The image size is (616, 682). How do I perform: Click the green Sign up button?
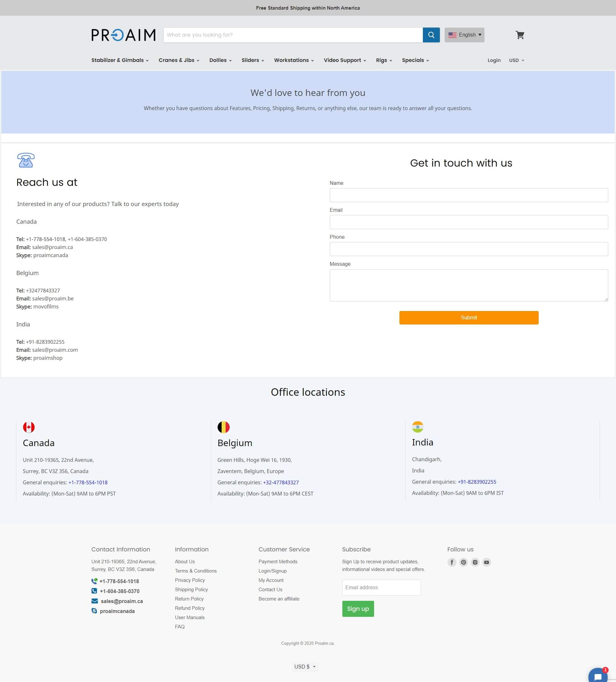(358, 609)
